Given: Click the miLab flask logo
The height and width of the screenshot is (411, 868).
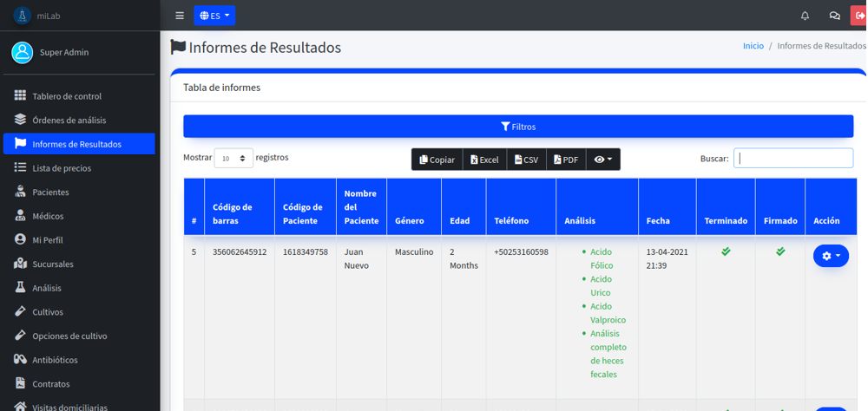Looking at the screenshot, I should (x=22, y=16).
